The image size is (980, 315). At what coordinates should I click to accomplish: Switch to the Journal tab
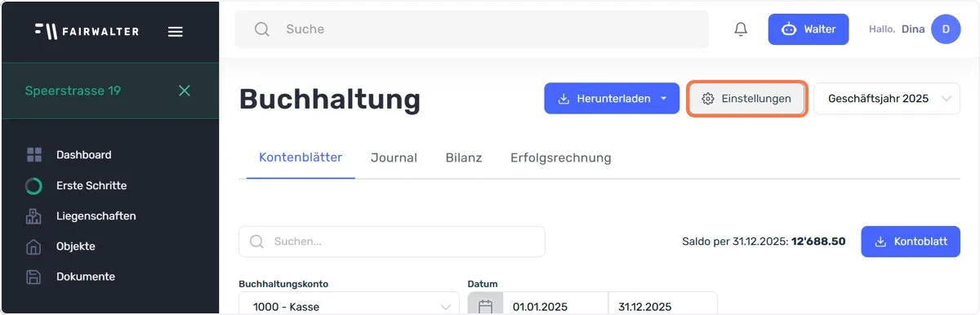(394, 157)
